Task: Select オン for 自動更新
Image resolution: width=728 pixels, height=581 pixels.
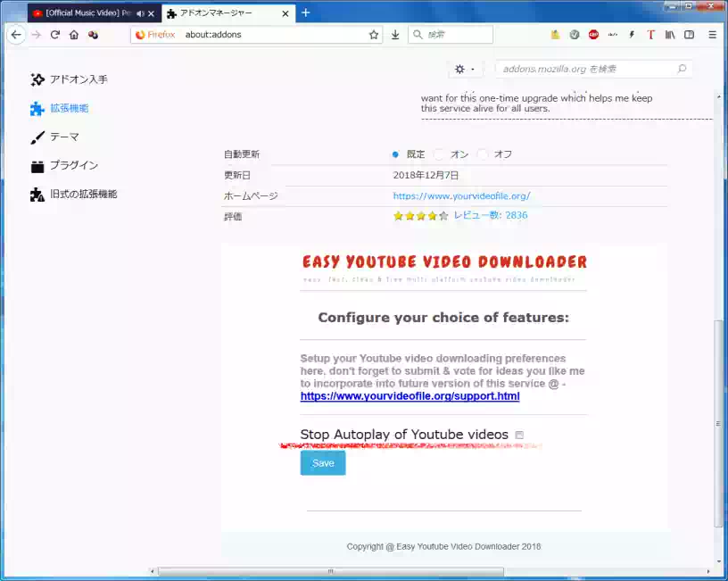Action: [x=438, y=154]
